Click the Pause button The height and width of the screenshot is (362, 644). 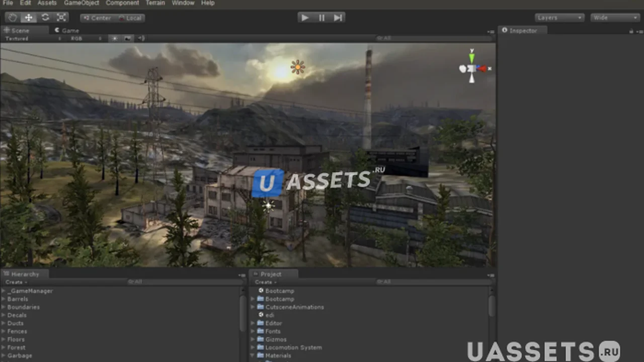coord(321,18)
